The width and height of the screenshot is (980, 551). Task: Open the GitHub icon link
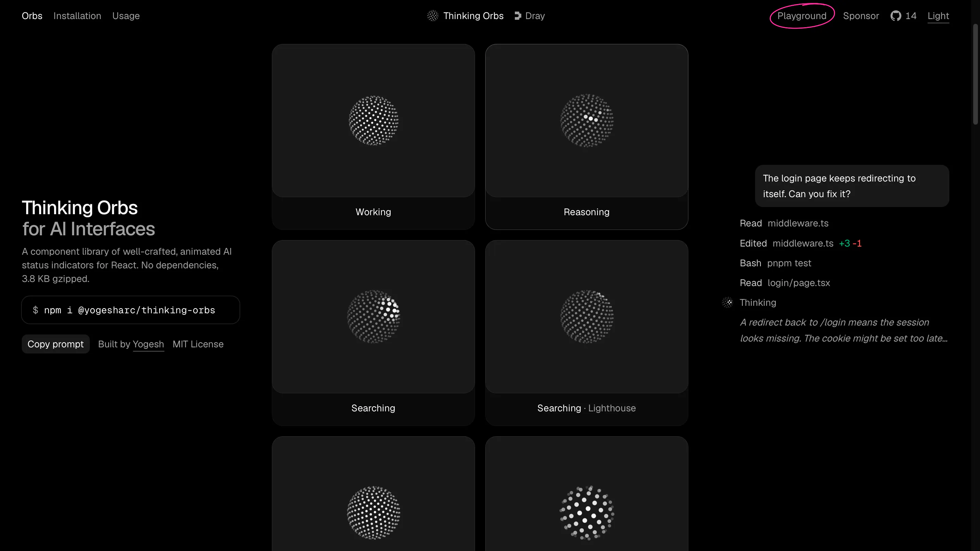pyautogui.click(x=896, y=16)
